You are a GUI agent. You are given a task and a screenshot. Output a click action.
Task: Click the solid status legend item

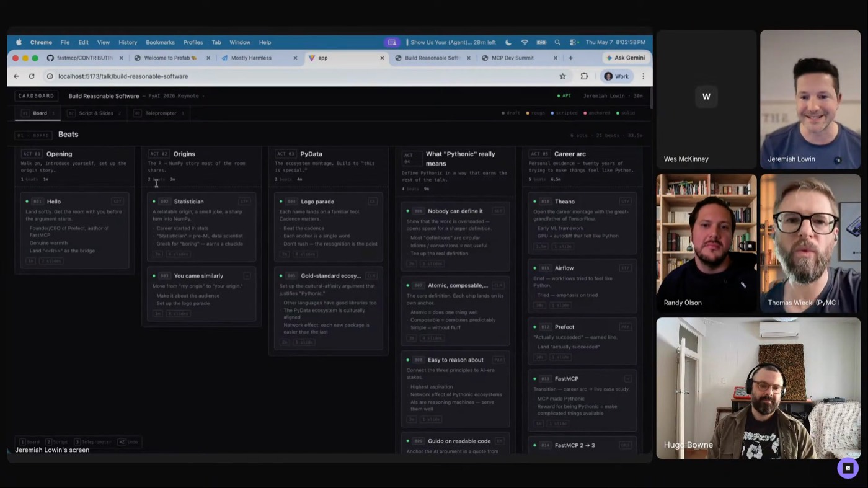626,113
